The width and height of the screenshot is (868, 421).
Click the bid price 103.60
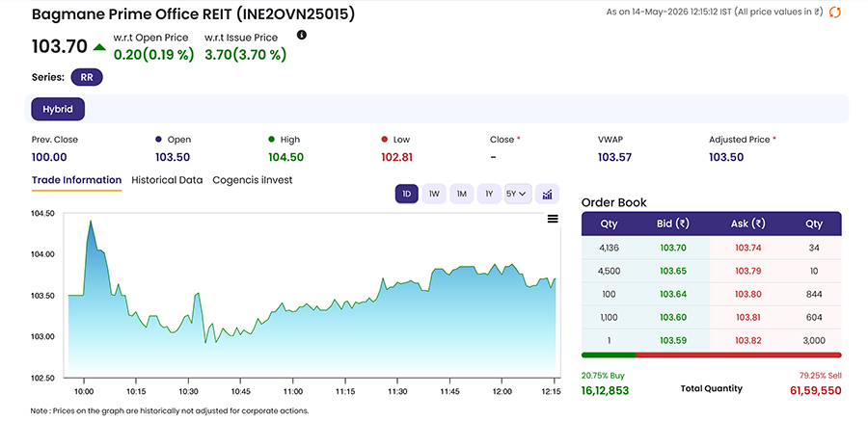point(673,318)
